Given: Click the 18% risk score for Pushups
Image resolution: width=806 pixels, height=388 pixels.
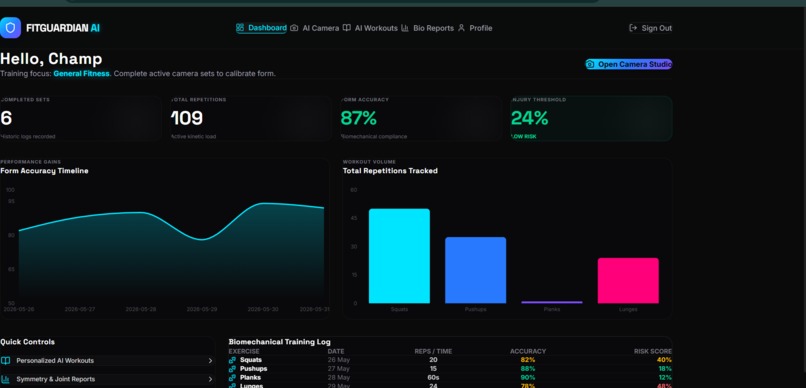Looking at the screenshot, I should coord(665,369).
